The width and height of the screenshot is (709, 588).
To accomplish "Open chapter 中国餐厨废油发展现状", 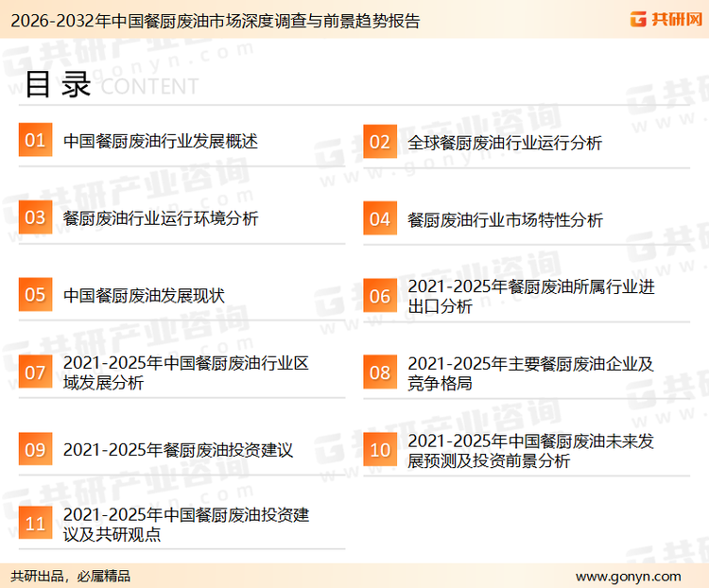I will click(144, 296).
